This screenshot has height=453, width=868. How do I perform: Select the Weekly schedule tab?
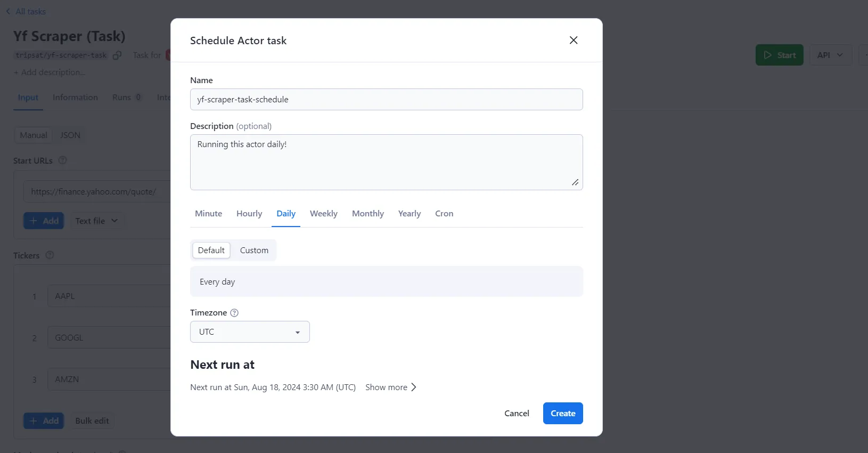point(324,214)
